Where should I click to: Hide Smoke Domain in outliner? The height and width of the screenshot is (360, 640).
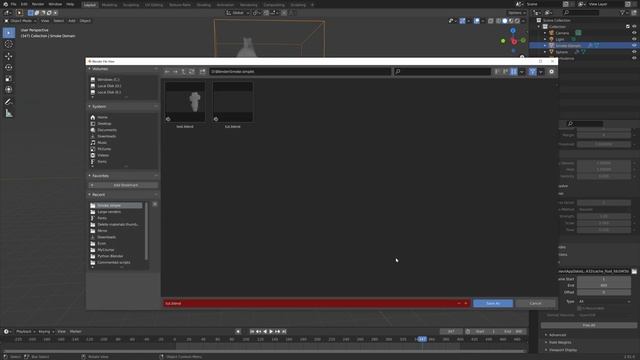coord(634,45)
